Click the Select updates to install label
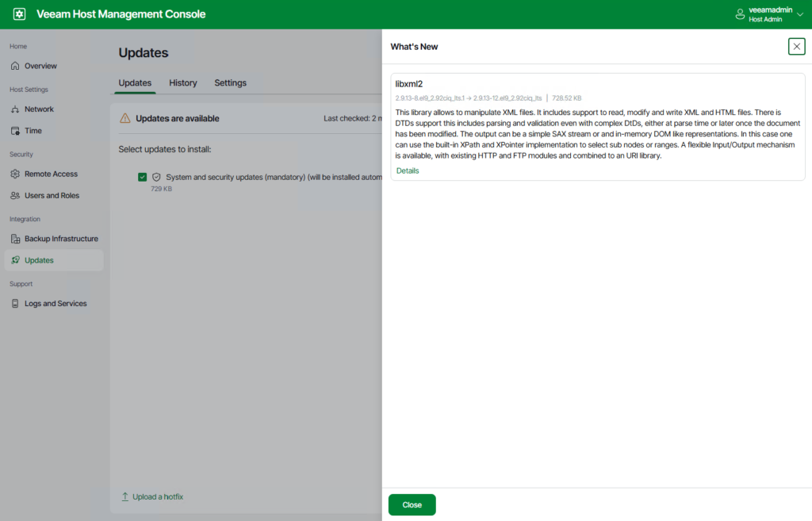The width and height of the screenshot is (812, 521). 165,149
